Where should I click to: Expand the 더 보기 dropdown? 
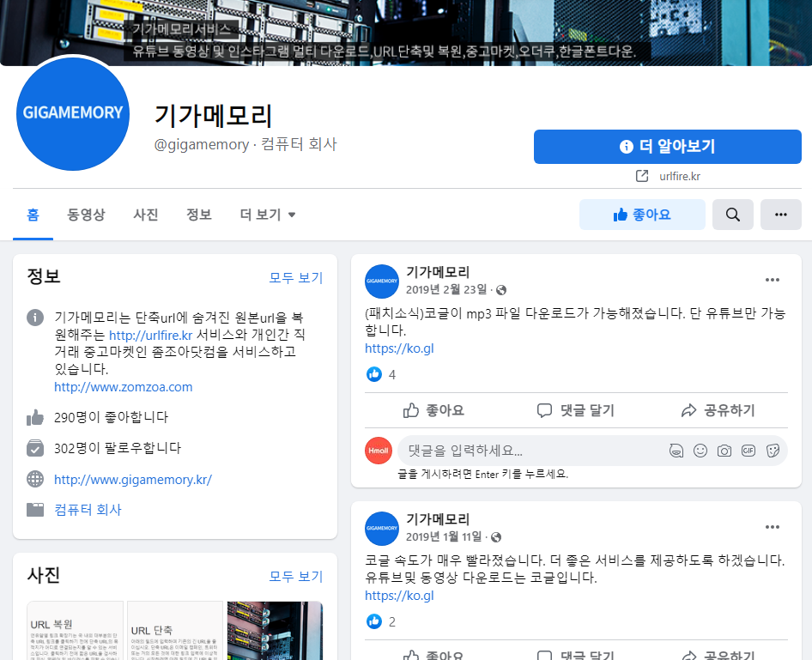267,215
